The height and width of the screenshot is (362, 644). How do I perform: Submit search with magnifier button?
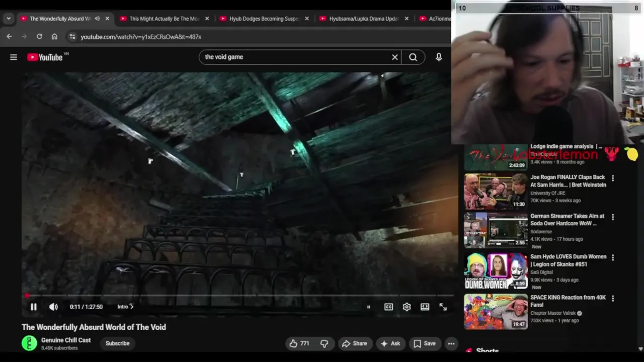point(413,57)
